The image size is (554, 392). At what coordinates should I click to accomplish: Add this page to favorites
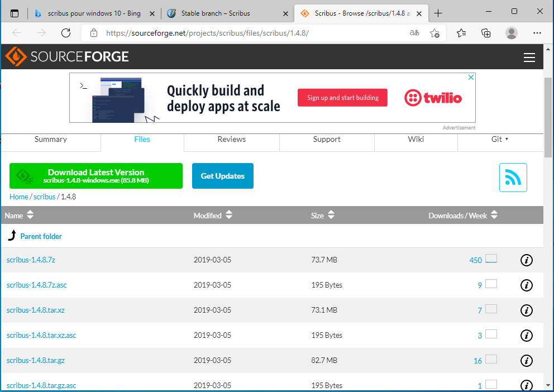(x=434, y=33)
